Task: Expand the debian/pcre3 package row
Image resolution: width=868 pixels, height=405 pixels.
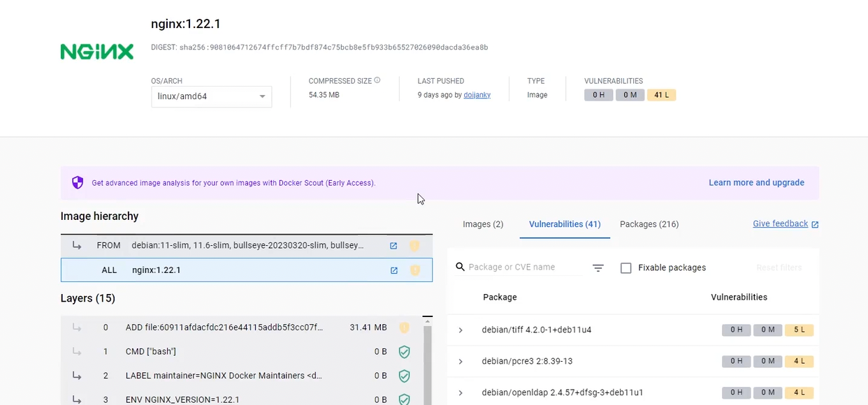Action: [x=460, y=362]
